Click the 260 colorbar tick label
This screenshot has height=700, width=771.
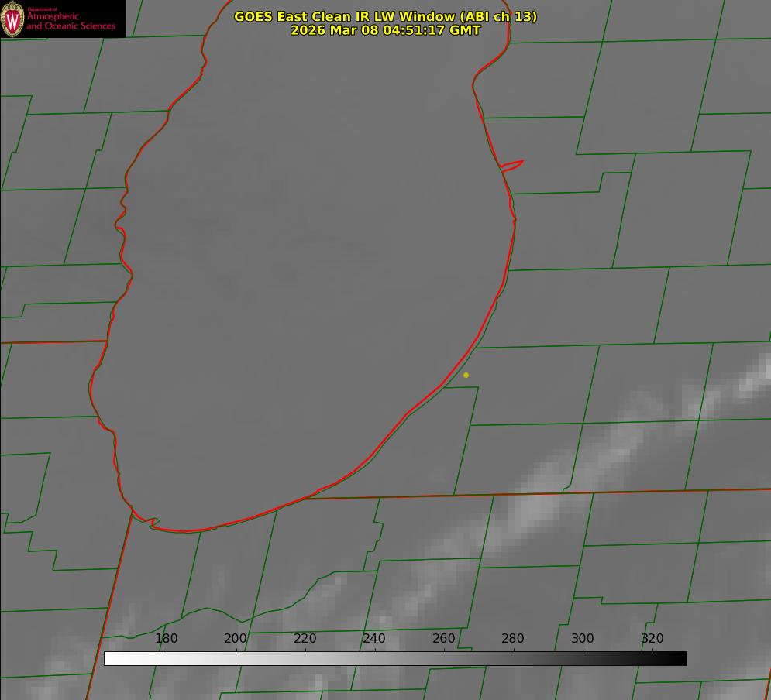444,638
